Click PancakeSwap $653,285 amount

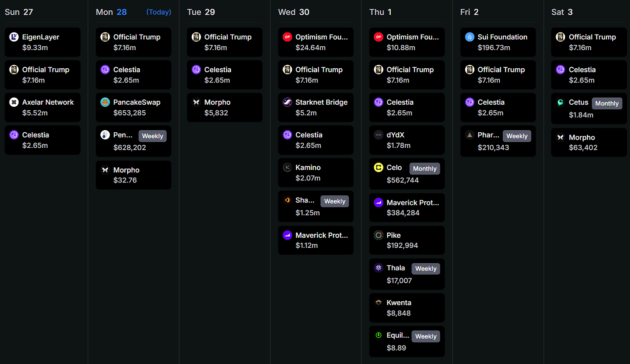coord(130,113)
